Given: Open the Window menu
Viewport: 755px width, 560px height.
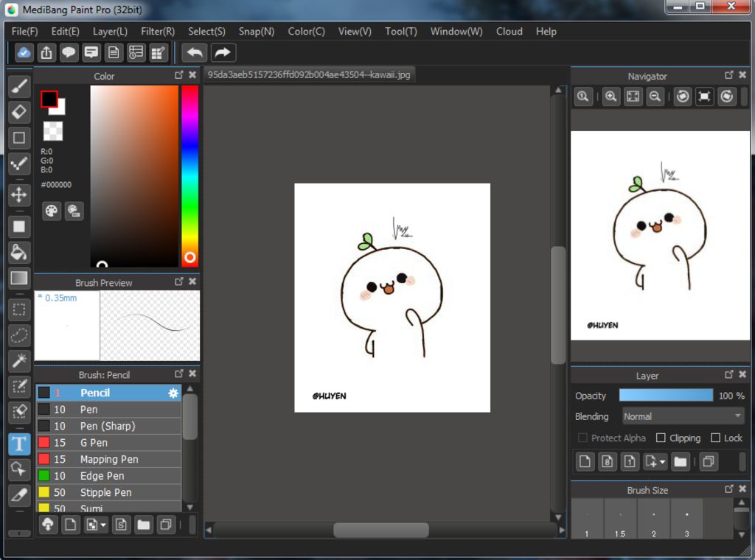Looking at the screenshot, I should (x=456, y=31).
